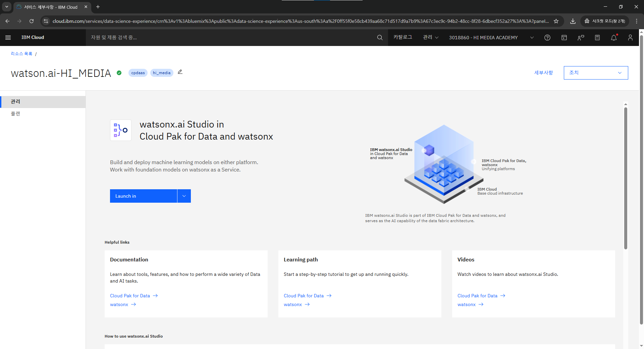Go back to previous page
The image size is (644, 349).
click(x=7, y=21)
